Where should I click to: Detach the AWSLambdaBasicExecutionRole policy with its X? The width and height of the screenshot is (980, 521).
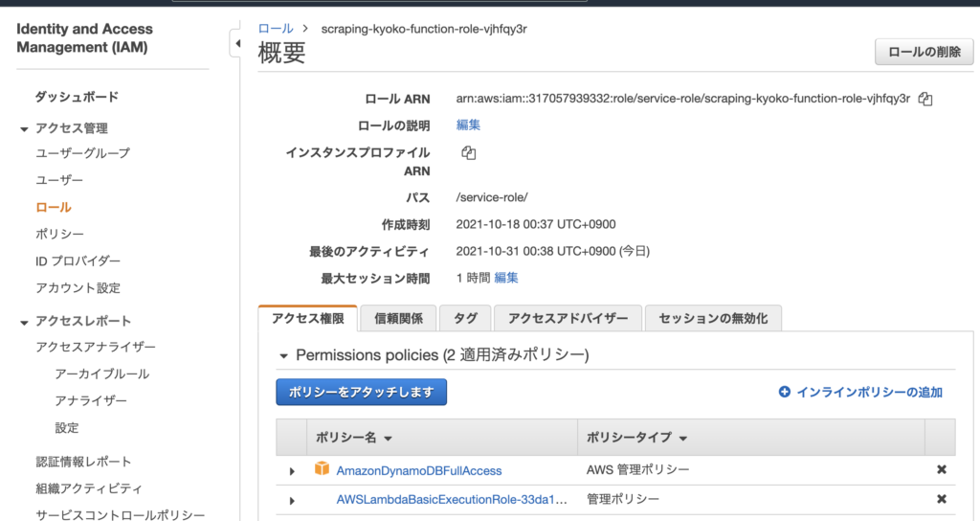tap(942, 499)
